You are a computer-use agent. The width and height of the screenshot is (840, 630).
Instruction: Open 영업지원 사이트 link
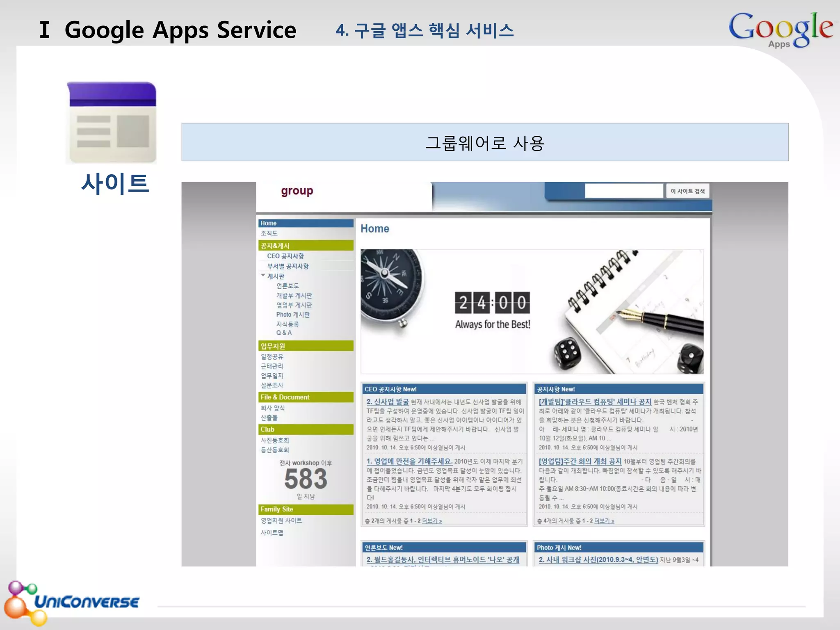[281, 520]
